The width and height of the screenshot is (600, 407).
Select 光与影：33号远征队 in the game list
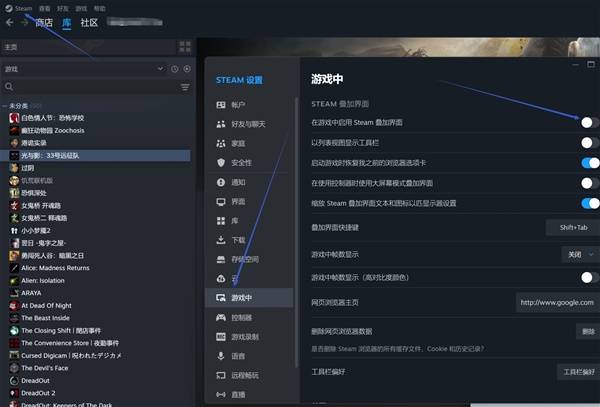96,155
